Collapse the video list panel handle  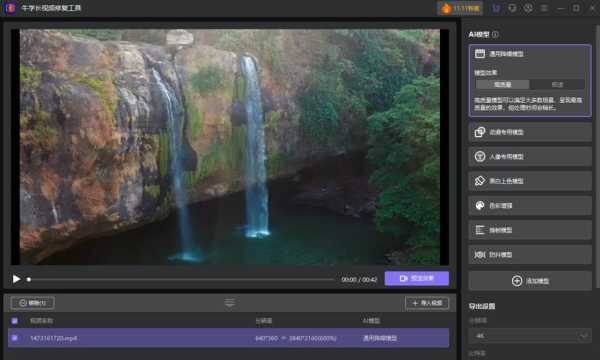(x=229, y=303)
